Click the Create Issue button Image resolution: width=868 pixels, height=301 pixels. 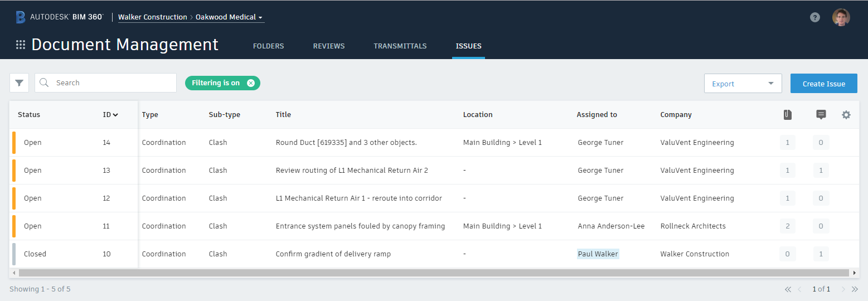[824, 84]
